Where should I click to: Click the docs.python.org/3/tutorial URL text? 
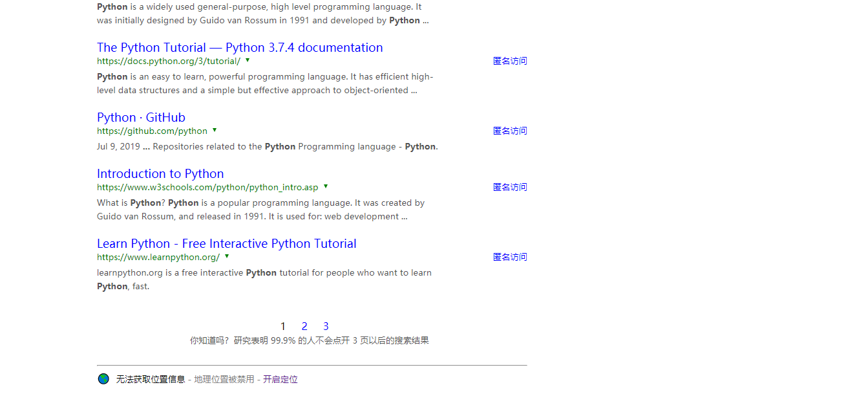pos(169,61)
